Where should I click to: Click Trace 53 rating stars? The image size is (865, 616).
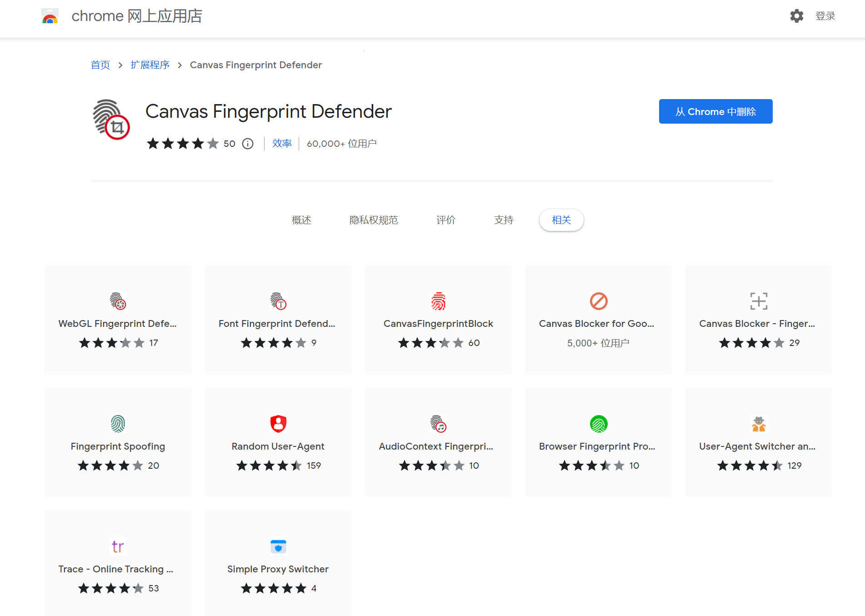point(111,588)
